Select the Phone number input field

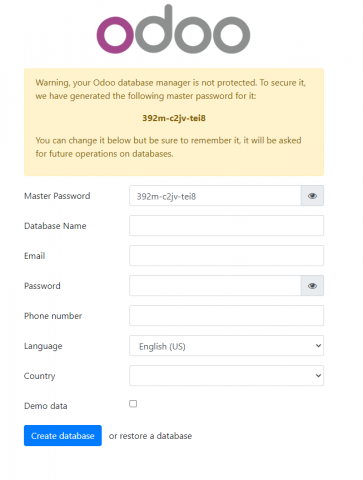click(x=227, y=316)
